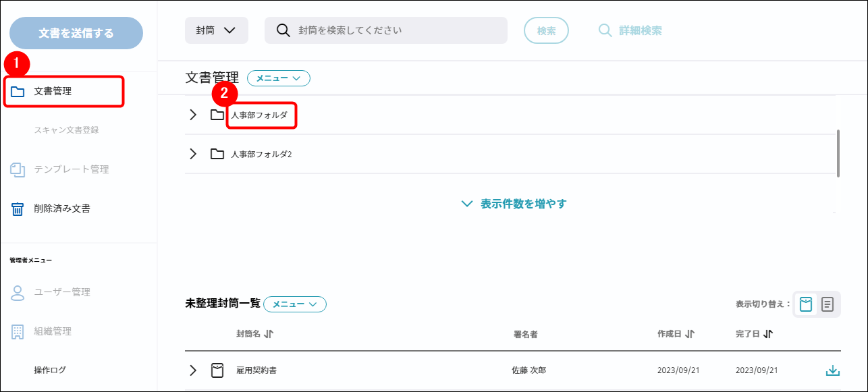Click the 文書を送信する button
868x392 pixels.
pos(76,33)
